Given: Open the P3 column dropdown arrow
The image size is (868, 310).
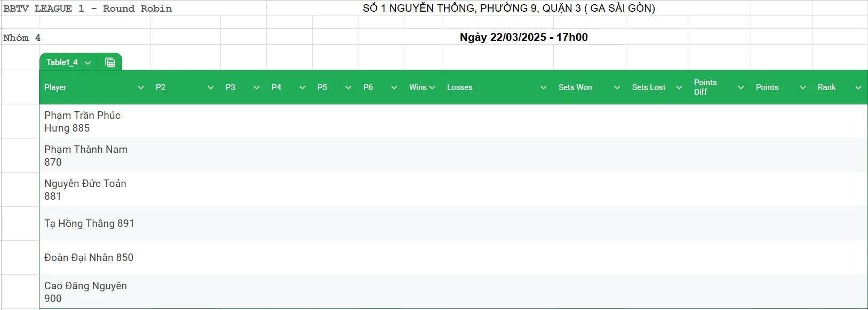Looking at the screenshot, I should (257, 87).
